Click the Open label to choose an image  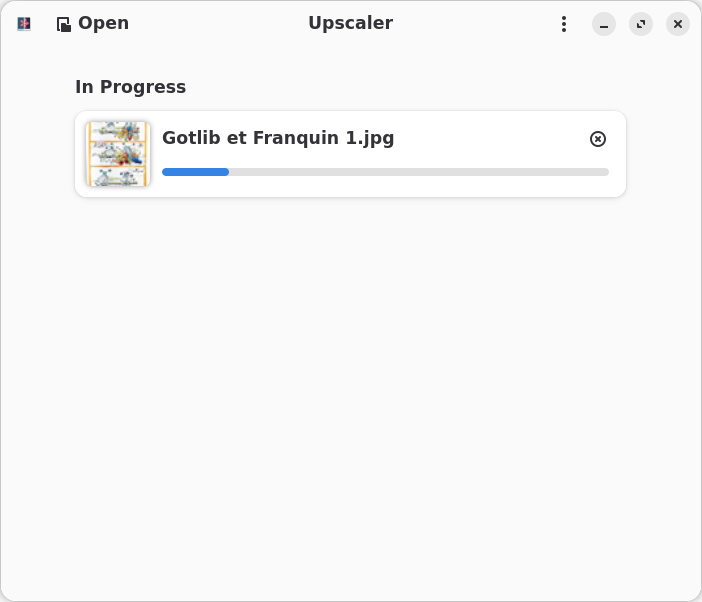103,23
